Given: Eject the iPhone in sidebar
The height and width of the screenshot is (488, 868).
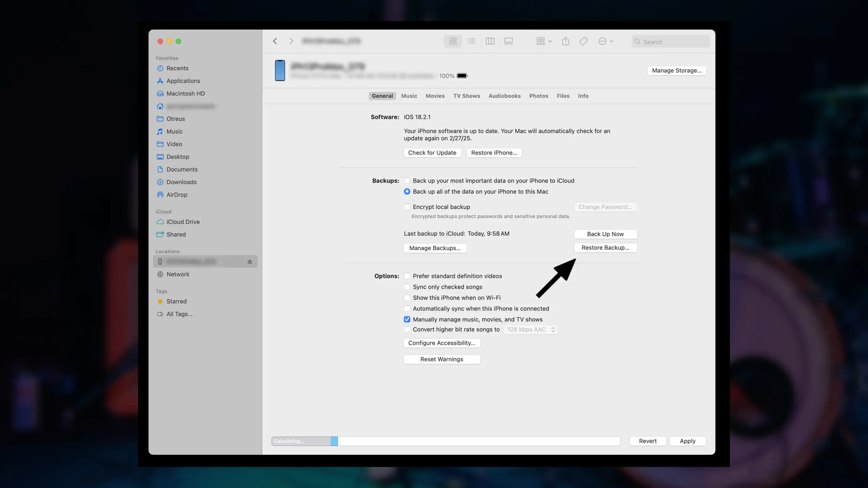Looking at the screenshot, I should click(x=250, y=262).
